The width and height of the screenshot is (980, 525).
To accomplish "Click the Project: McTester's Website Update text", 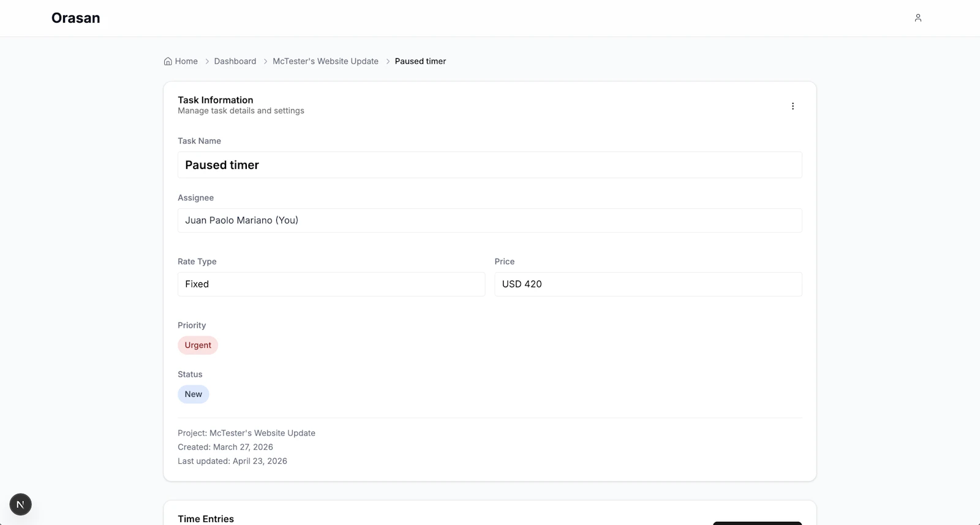I will 246,433.
